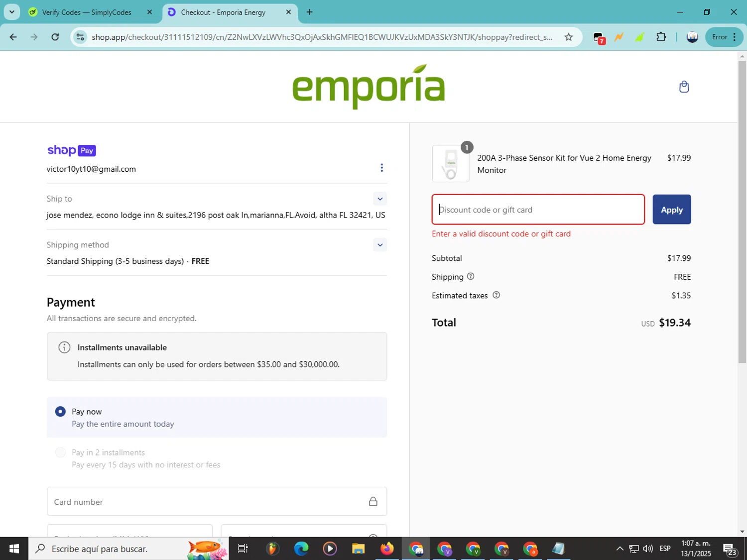This screenshot has width=747, height=560.
Task: Open the Windows Start menu
Action: (14, 549)
